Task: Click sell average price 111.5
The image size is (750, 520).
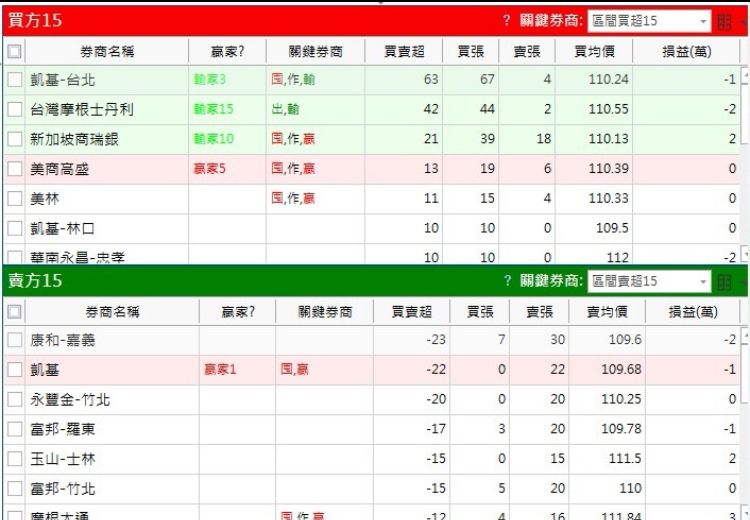Action: click(x=625, y=459)
